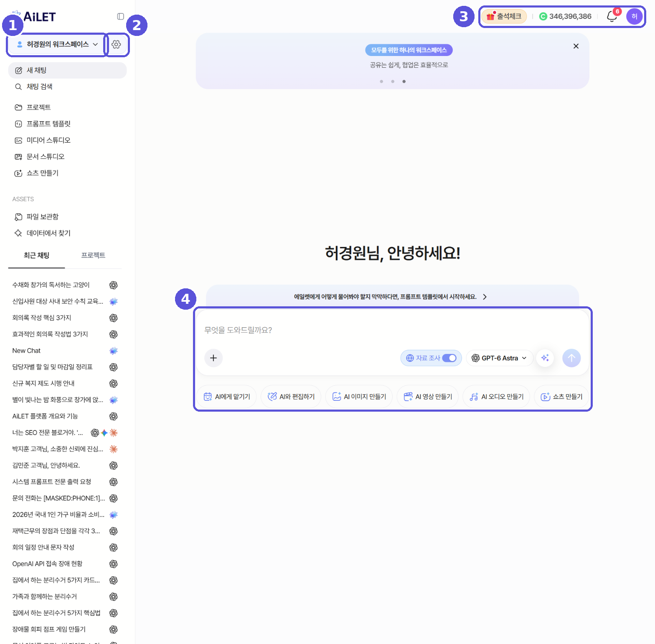
Task: Open chat 문의 전화는 [MASKED:PHONE:1]
Action: [65, 498]
